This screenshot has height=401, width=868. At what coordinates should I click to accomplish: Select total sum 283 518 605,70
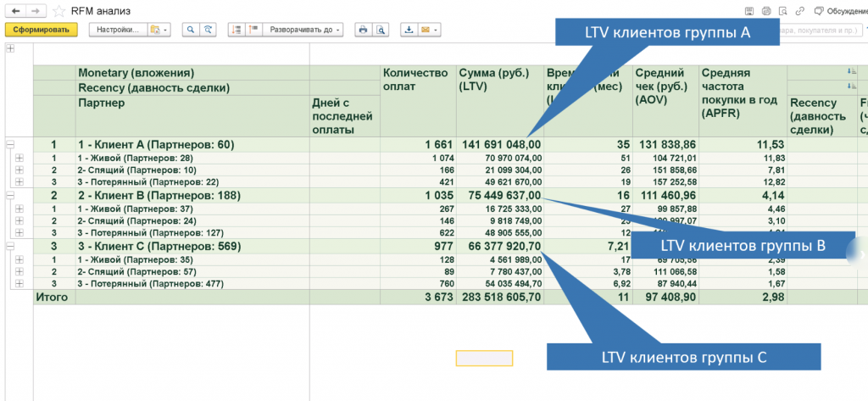click(500, 298)
